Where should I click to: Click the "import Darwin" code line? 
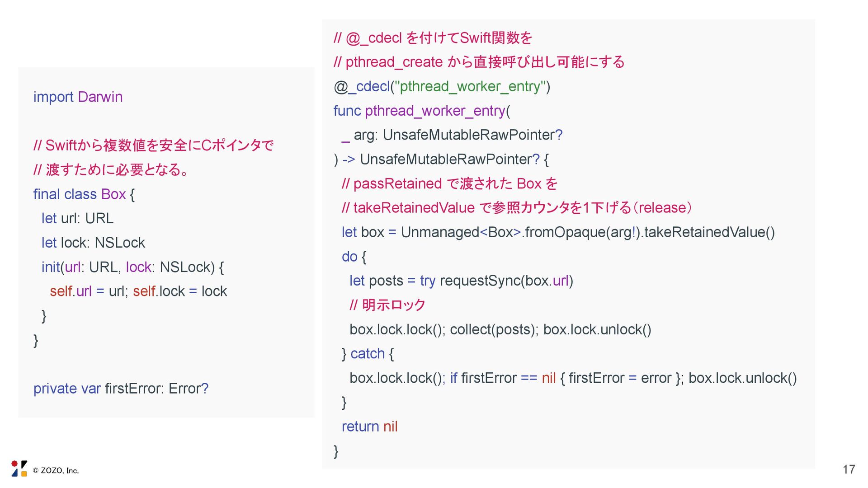click(x=78, y=97)
